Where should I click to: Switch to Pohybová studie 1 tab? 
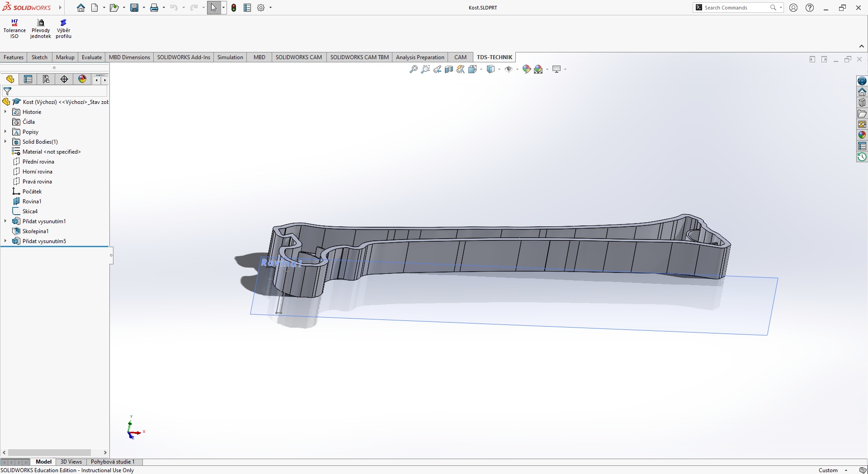(113, 462)
